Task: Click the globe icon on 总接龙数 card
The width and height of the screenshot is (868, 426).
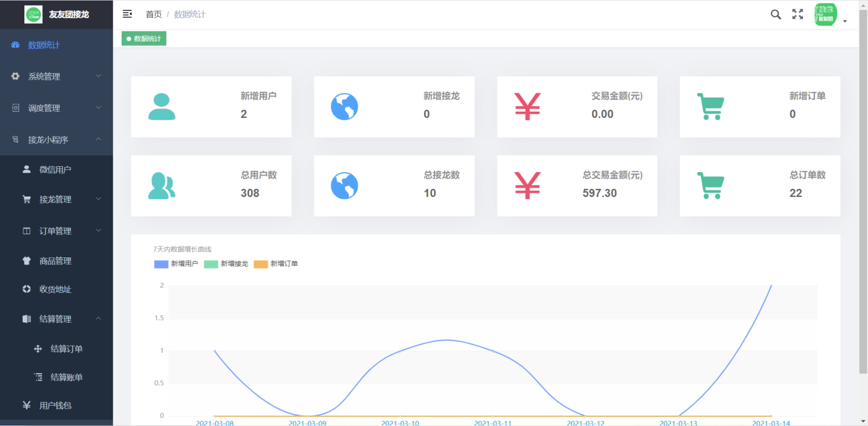Action: point(344,185)
